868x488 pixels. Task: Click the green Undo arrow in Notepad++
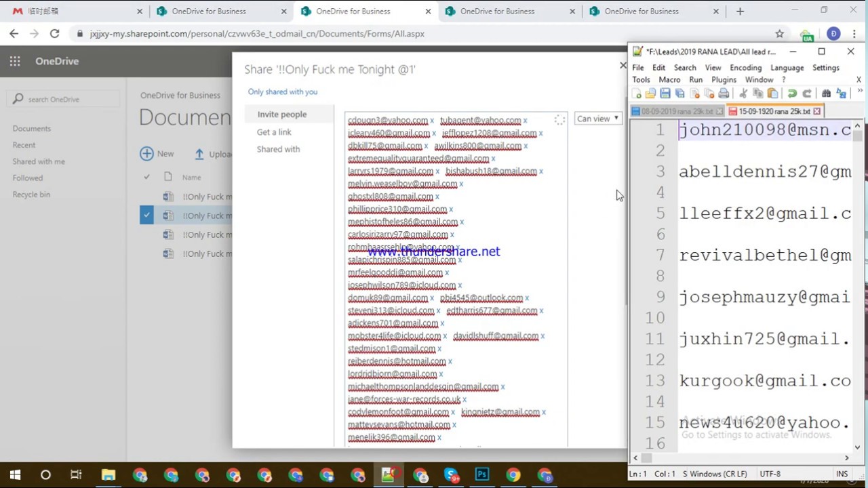(792, 94)
